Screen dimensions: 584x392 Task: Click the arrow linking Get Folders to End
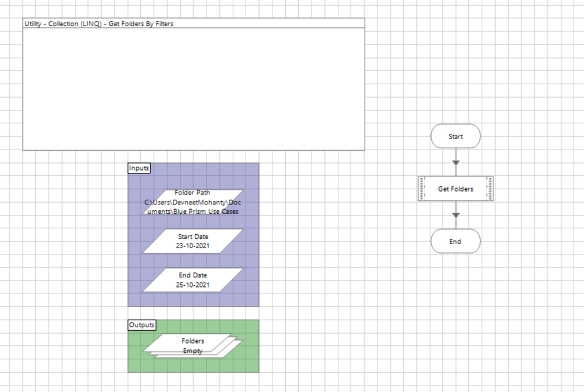pos(455,215)
